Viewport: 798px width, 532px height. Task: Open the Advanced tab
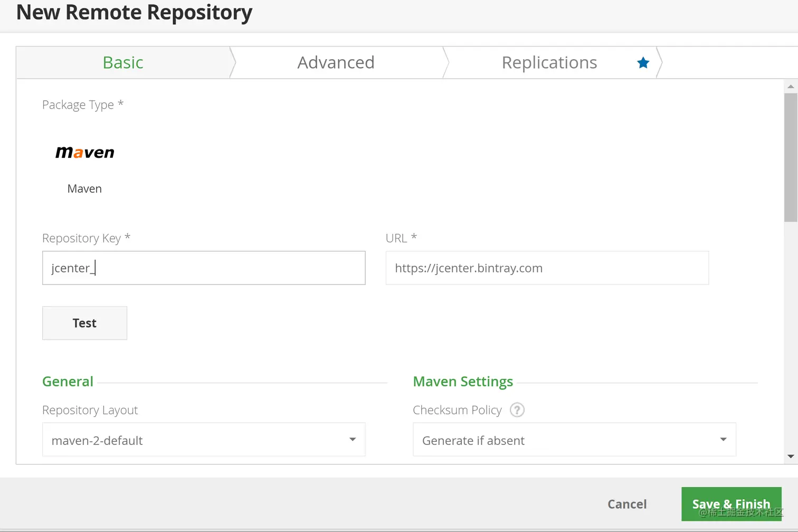click(x=336, y=63)
